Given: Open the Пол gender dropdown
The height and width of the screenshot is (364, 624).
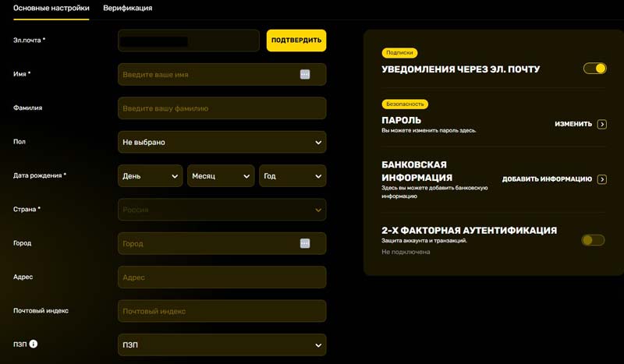Looking at the screenshot, I should tap(222, 143).
